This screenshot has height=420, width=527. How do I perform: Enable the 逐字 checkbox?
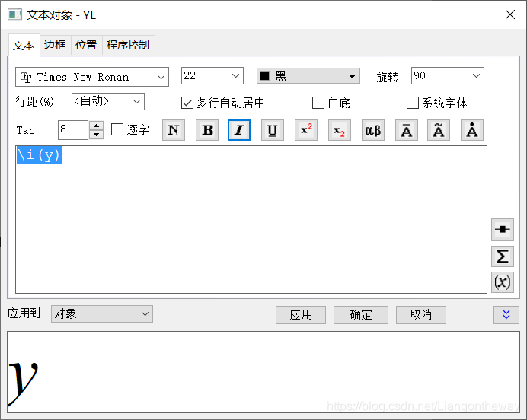[117, 129]
